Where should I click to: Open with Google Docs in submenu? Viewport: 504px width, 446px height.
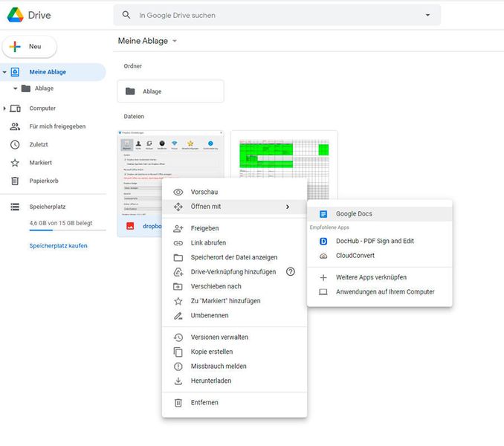380,214
